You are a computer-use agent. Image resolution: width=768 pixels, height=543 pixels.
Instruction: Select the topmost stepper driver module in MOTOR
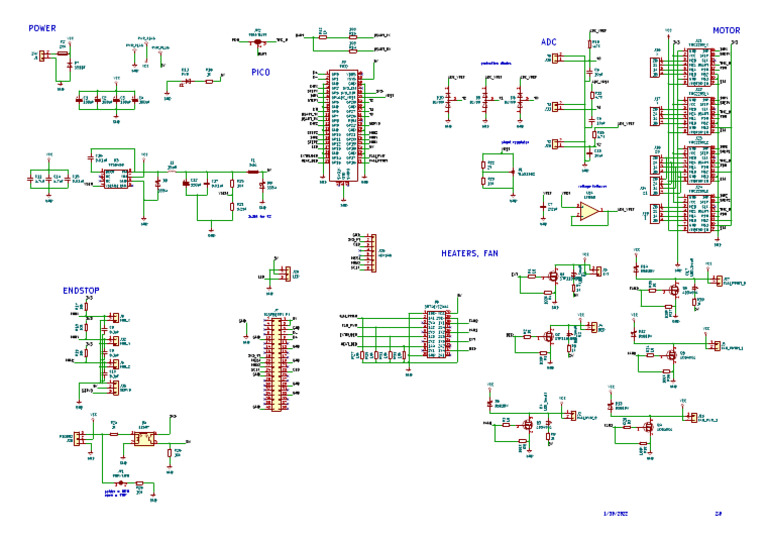[699, 67]
